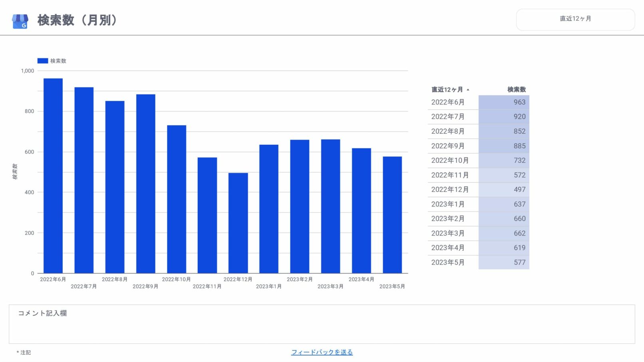
Task: Click the sort arrow beside 直近12ヶ月 header
Action: (x=468, y=90)
